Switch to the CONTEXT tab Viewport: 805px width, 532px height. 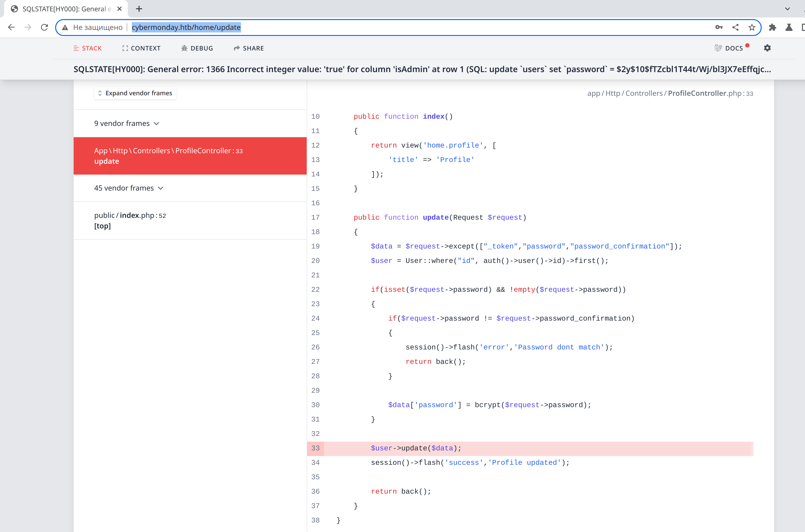(x=141, y=48)
